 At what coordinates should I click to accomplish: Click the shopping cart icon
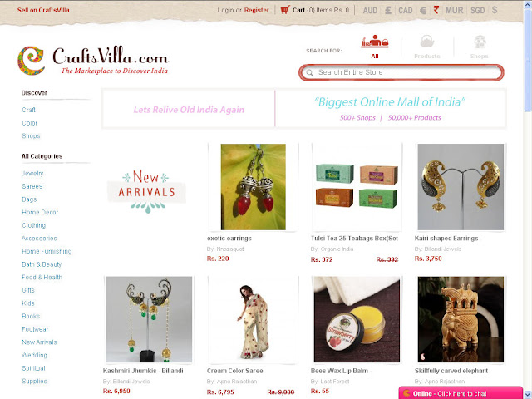[285, 10]
